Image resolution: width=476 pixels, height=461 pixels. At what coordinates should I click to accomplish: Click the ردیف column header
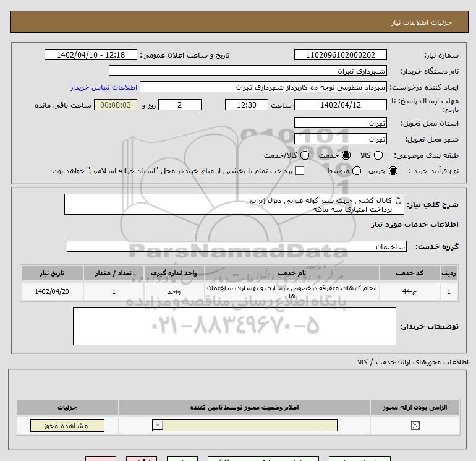coord(449,273)
